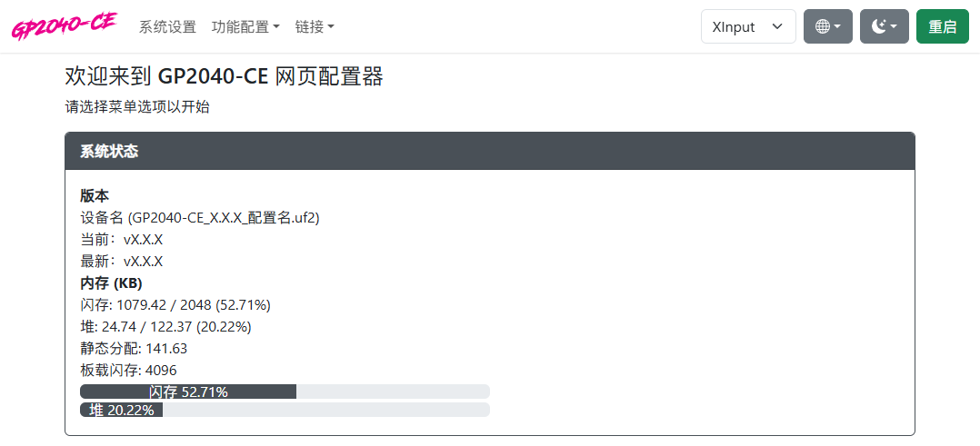The image size is (980, 446).
Task: Click the welcome heading 欢迎来到 GP2040-CE 网页配置器
Action: pyautogui.click(x=225, y=76)
